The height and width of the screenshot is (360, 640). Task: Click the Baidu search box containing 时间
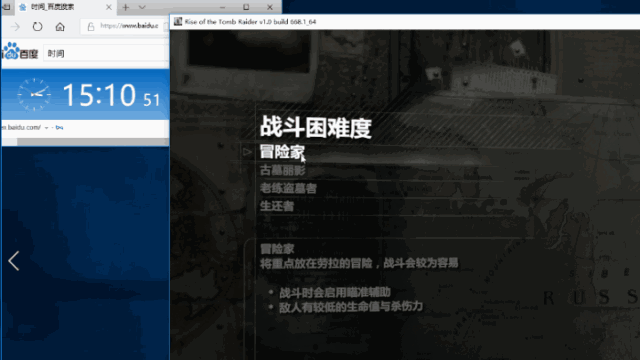point(106,53)
